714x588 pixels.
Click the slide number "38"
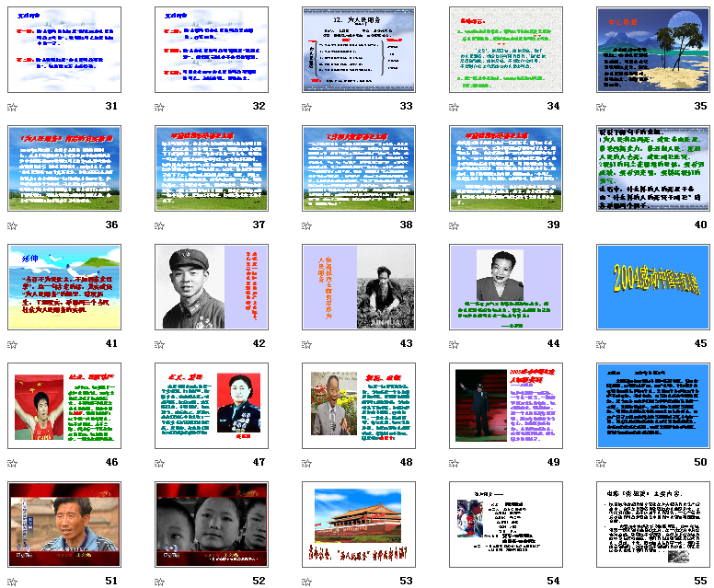[x=406, y=225]
